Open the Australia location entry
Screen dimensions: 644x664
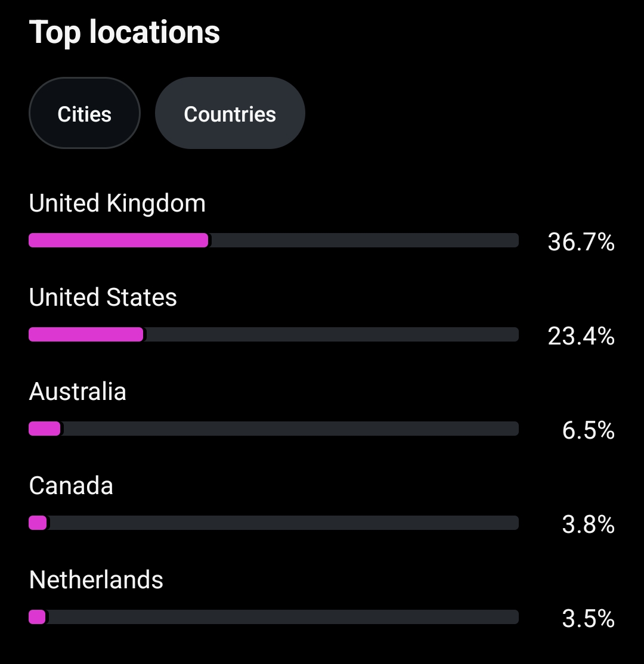(x=78, y=392)
